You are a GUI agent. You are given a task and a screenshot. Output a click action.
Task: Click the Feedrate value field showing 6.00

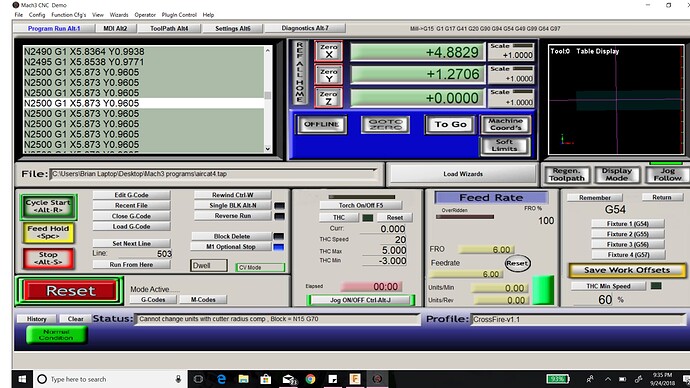(x=465, y=274)
